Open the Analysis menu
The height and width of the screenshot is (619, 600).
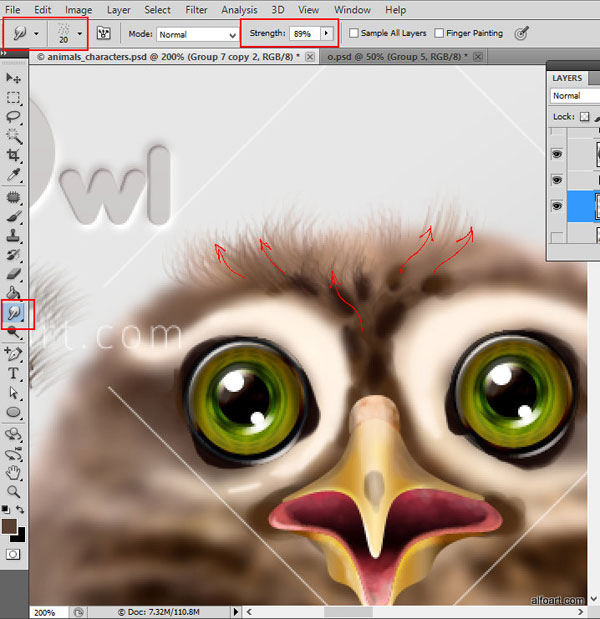pyautogui.click(x=239, y=10)
